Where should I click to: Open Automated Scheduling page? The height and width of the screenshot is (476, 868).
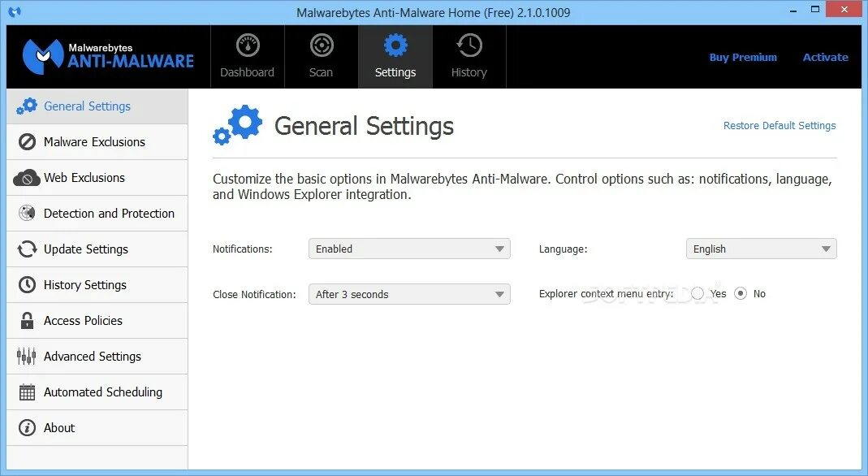tap(97, 392)
